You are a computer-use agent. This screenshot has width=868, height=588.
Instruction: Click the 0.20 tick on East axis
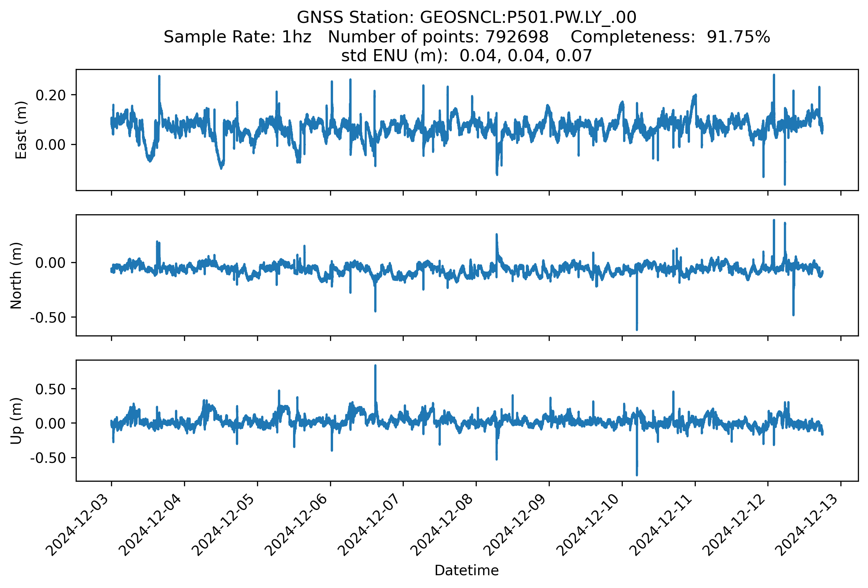click(50, 96)
